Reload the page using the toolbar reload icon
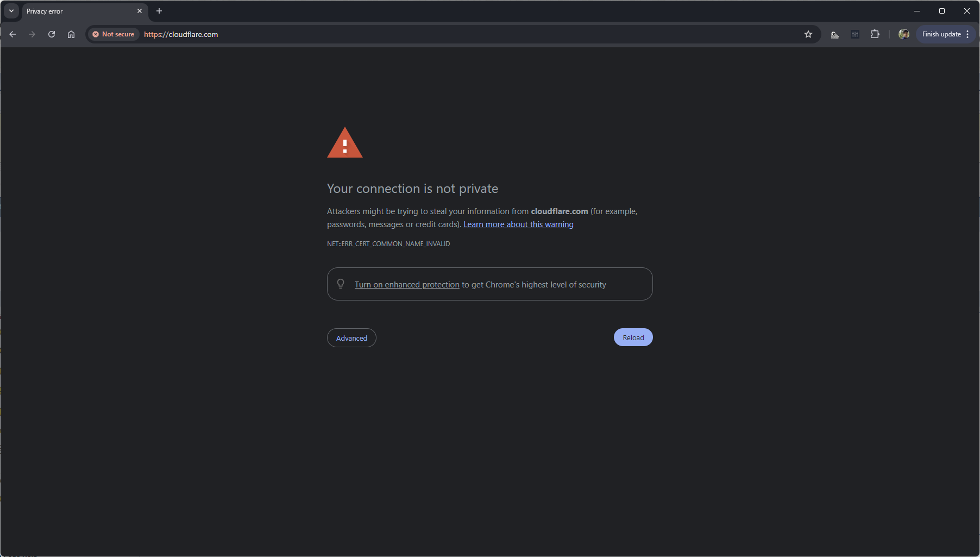The image size is (980, 557). point(52,34)
